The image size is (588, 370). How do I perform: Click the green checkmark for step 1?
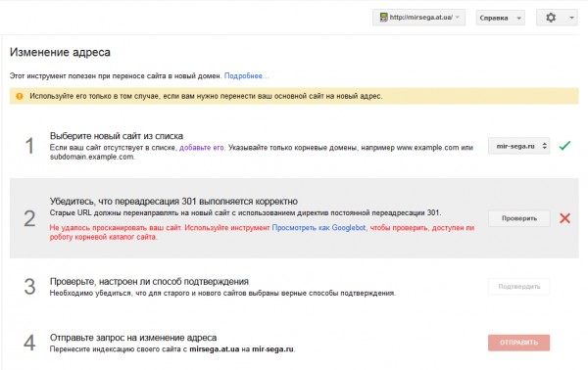(564, 145)
